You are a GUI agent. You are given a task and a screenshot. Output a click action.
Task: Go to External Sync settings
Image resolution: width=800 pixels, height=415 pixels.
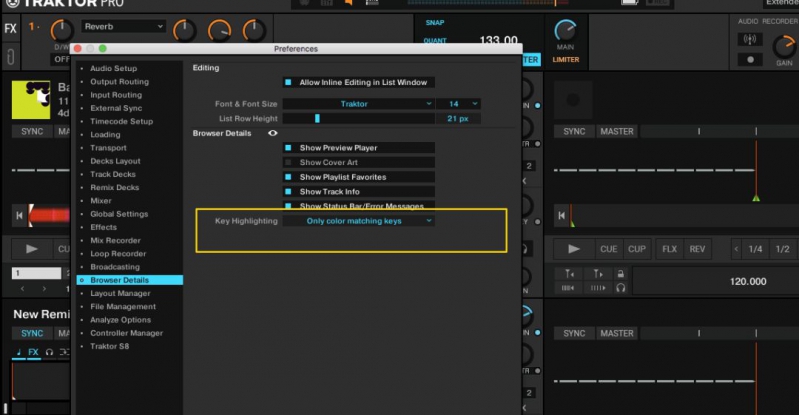point(116,108)
